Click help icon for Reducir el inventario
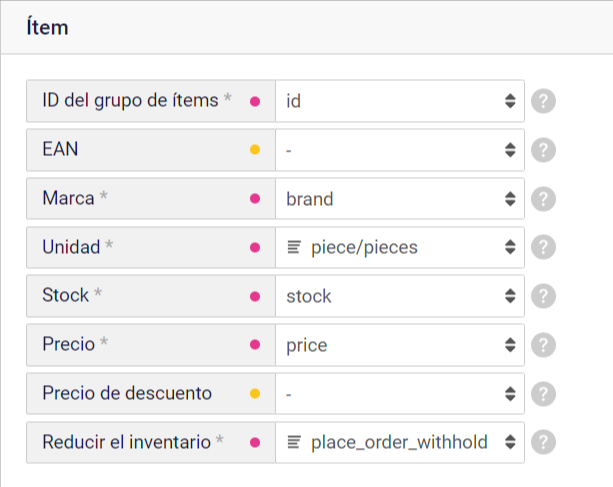 (x=543, y=442)
